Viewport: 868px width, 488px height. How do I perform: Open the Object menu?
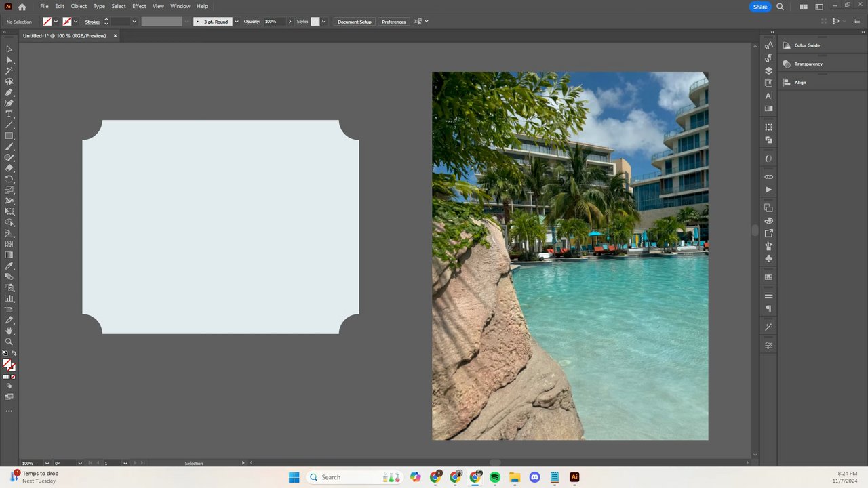click(79, 6)
